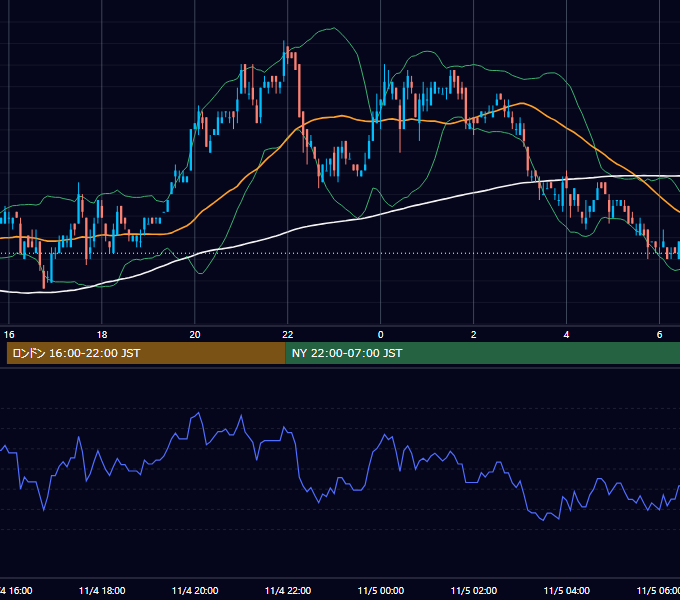Click the 11/5 02:00 date label

(x=474, y=590)
